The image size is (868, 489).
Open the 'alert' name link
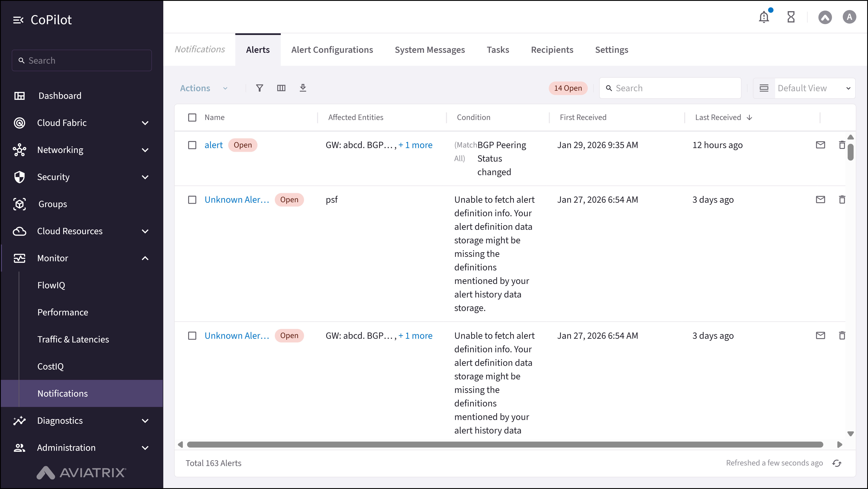[214, 145]
